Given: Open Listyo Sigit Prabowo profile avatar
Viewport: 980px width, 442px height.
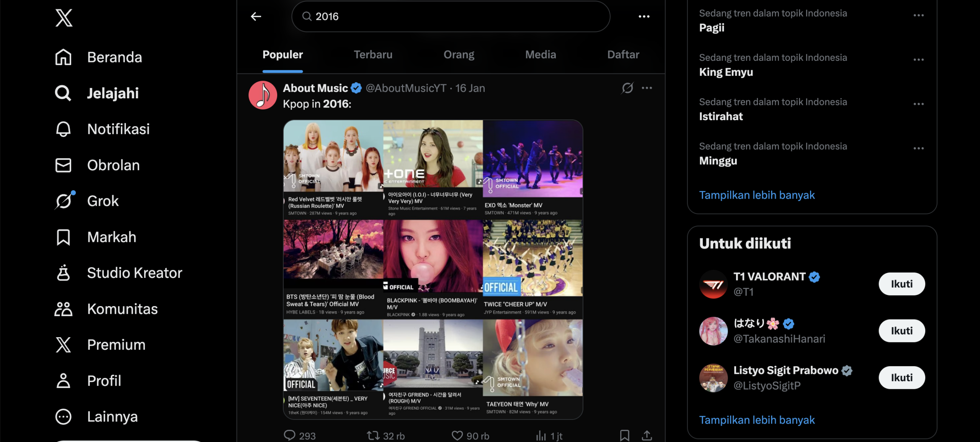Looking at the screenshot, I should point(713,378).
